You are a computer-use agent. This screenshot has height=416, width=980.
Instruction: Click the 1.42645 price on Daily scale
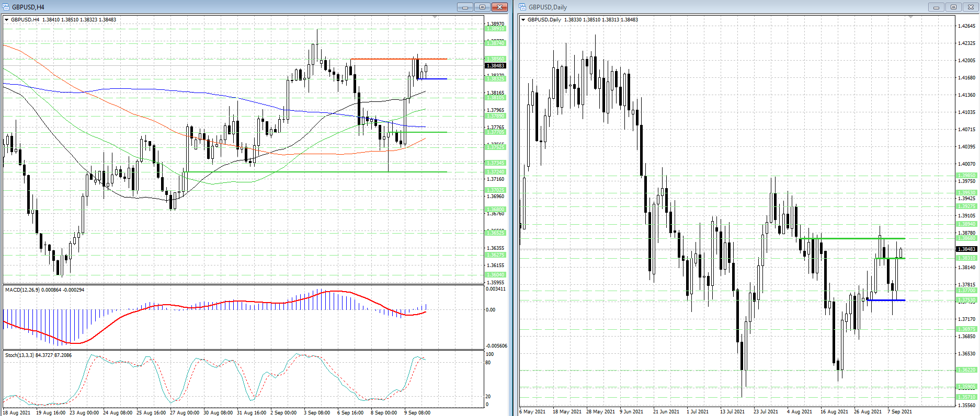(966, 26)
